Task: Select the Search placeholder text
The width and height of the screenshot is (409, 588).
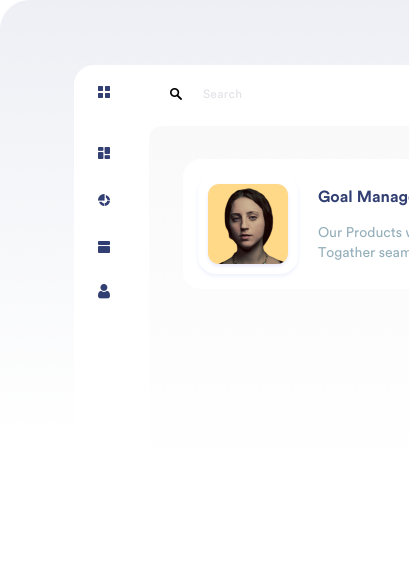Action: tap(222, 94)
